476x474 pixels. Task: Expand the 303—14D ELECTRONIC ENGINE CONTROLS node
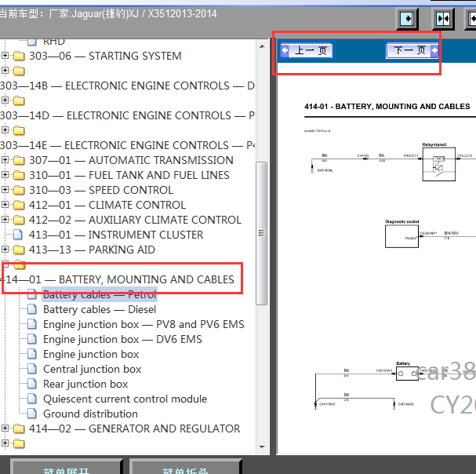click(5, 100)
